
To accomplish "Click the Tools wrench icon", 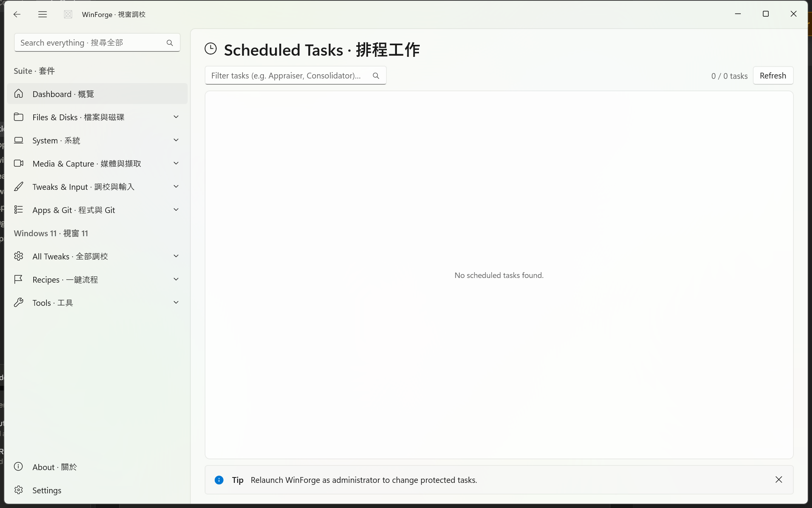I will click(x=19, y=302).
